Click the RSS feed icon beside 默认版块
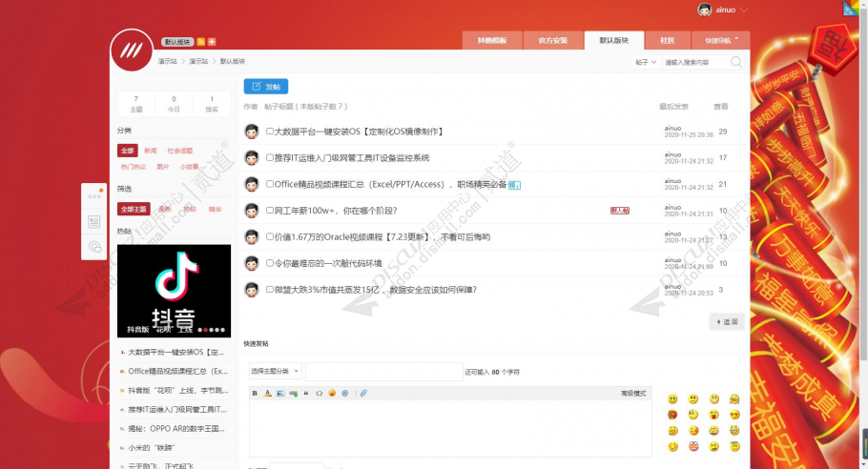 [201, 42]
